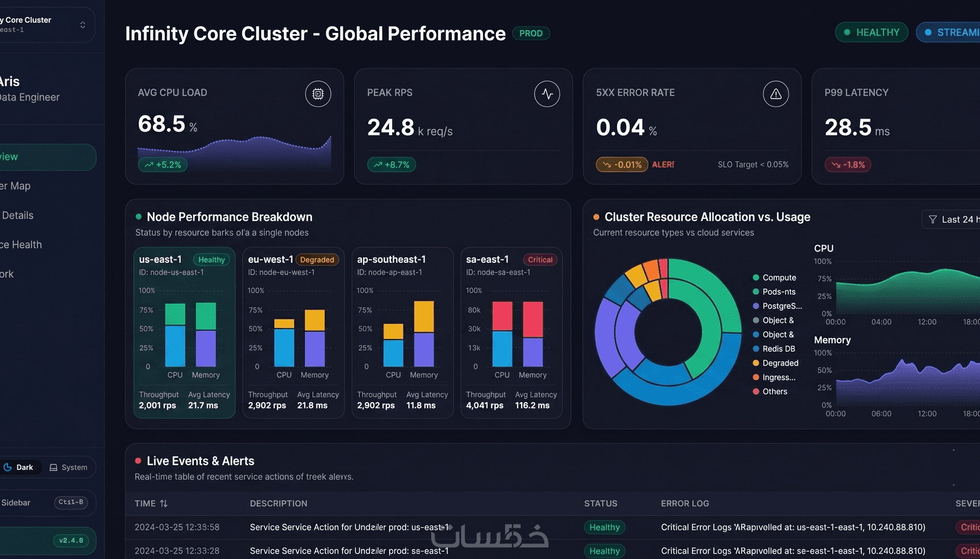980x559 pixels.
Task: Select the first event row at 12:38:58
Action: pyautogui.click(x=552, y=527)
